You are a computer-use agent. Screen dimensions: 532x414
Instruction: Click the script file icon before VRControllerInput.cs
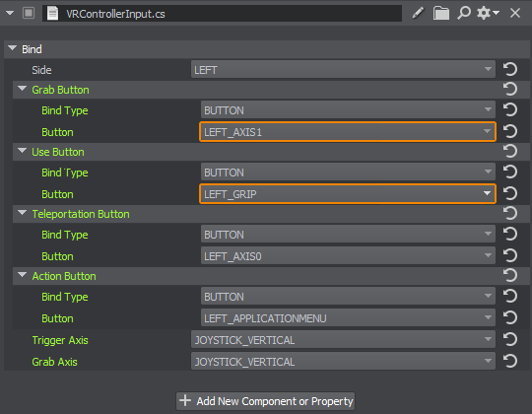coord(52,14)
